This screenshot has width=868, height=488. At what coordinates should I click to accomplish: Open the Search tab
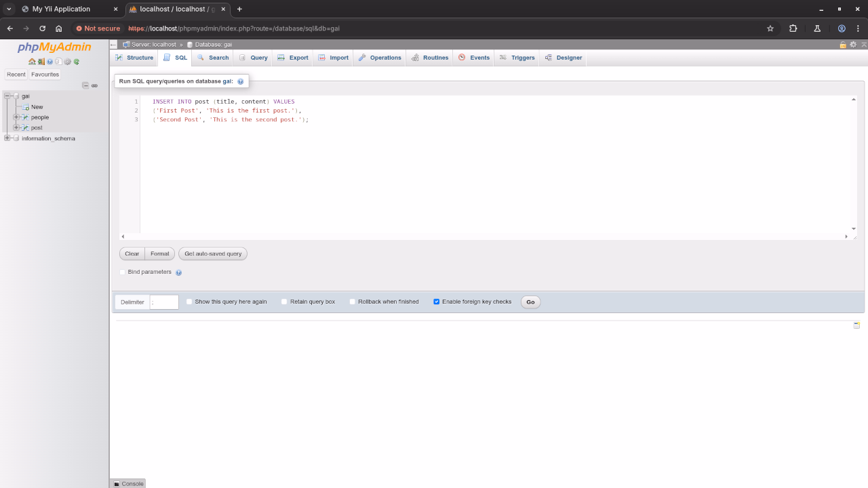(x=213, y=58)
